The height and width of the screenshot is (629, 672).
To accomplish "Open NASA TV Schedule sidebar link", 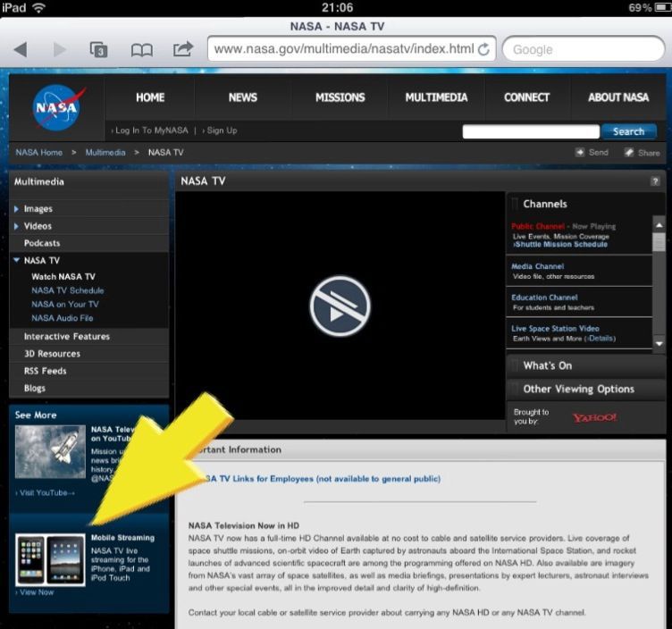I will pyautogui.click(x=68, y=290).
